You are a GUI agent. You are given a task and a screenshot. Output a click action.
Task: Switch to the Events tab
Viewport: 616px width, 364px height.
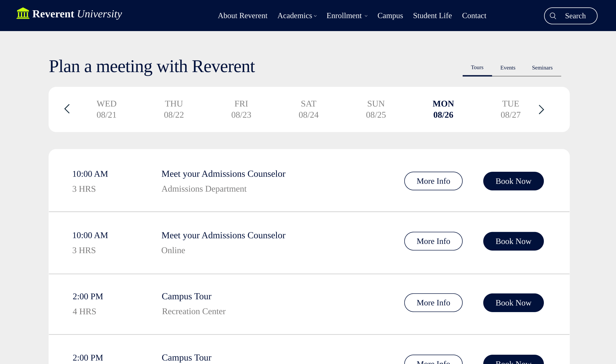click(x=508, y=68)
